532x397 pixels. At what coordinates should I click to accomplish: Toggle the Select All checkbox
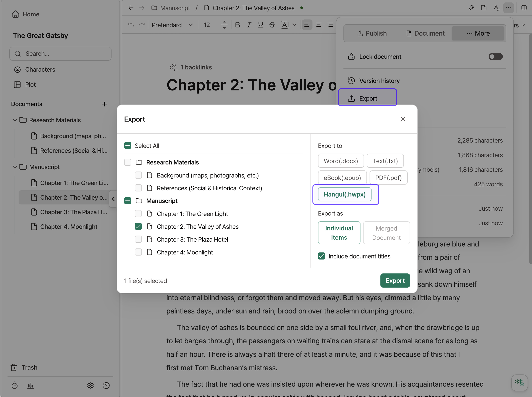coord(127,146)
